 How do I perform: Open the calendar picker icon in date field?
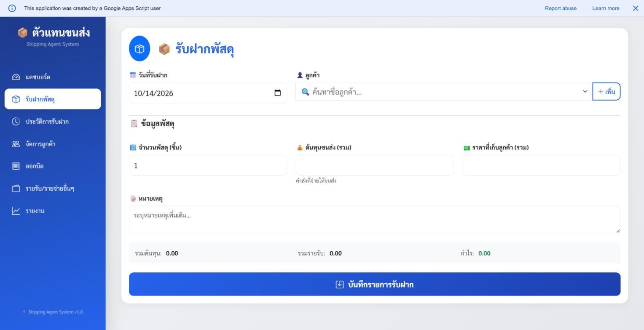click(x=277, y=93)
